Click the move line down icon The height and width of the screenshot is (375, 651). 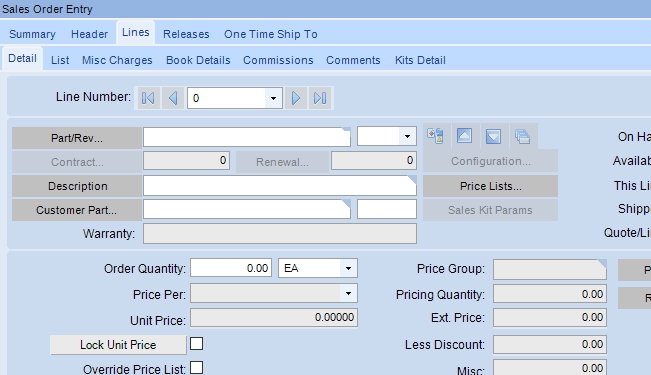[x=493, y=136]
